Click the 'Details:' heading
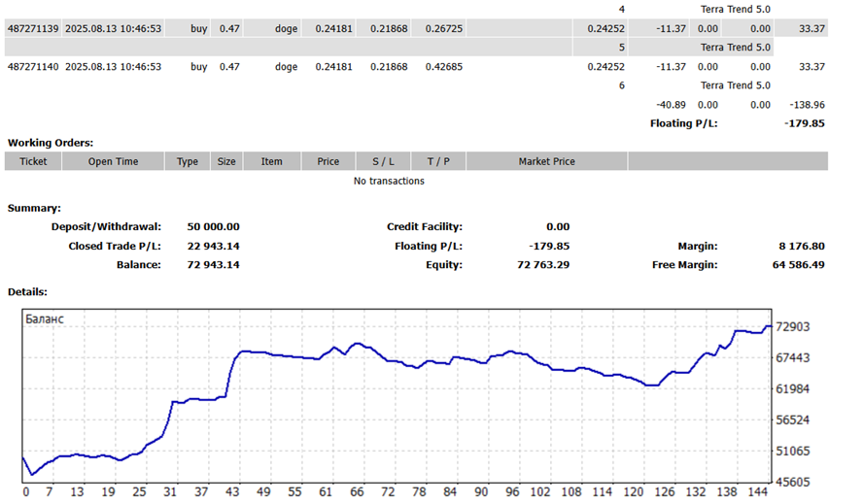The height and width of the screenshot is (504, 863). (27, 291)
